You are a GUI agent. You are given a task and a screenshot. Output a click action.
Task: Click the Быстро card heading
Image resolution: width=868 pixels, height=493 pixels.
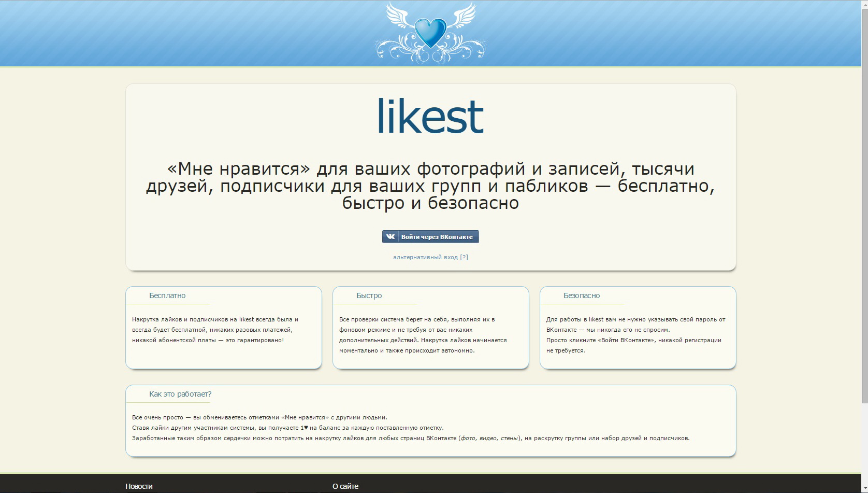(x=369, y=295)
